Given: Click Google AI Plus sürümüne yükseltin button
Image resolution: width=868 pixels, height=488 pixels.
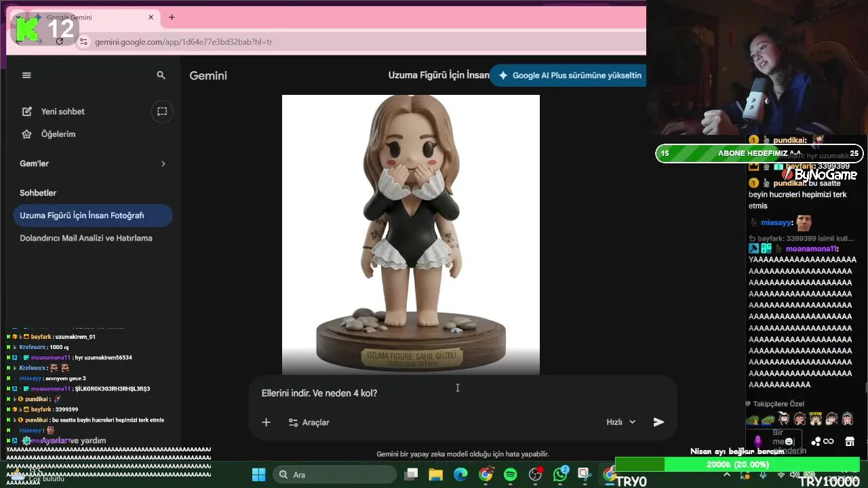Looking at the screenshot, I should coord(568,75).
